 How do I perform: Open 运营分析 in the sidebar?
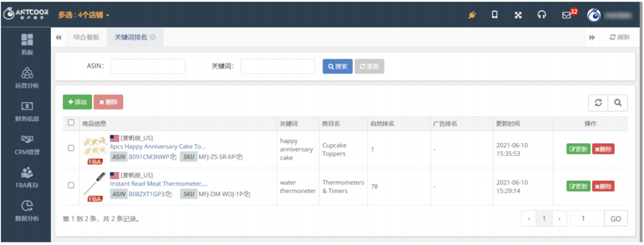click(x=27, y=74)
